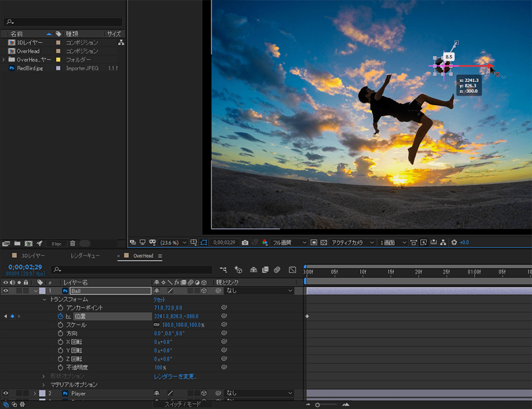Take a snapshot with the camera icon
The height and width of the screenshot is (409, 532).
(245, 242)
